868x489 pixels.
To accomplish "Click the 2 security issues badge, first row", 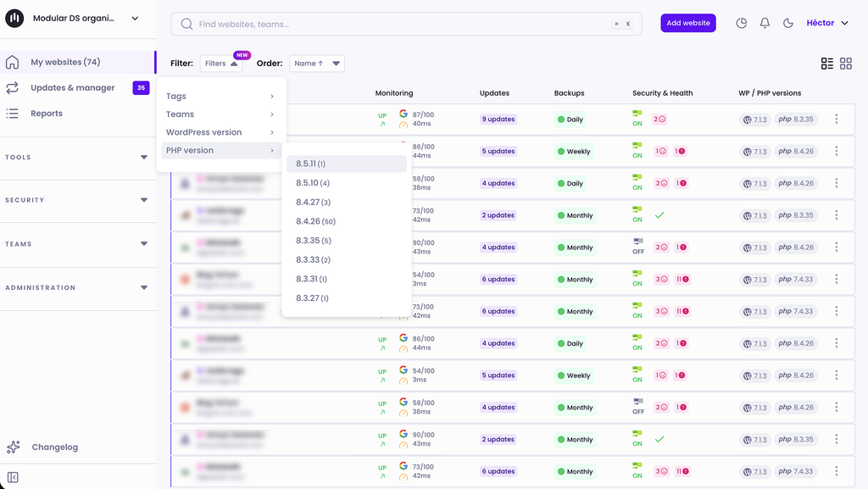I will 659,119.
